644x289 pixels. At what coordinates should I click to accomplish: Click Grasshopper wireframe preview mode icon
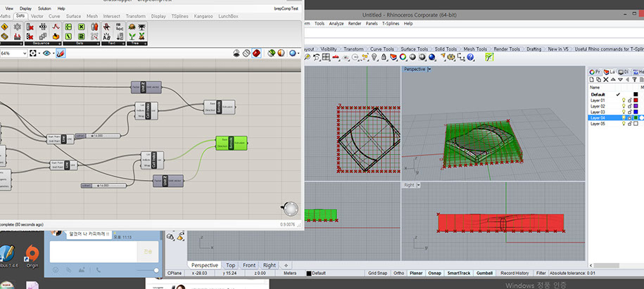pos(246,53)
